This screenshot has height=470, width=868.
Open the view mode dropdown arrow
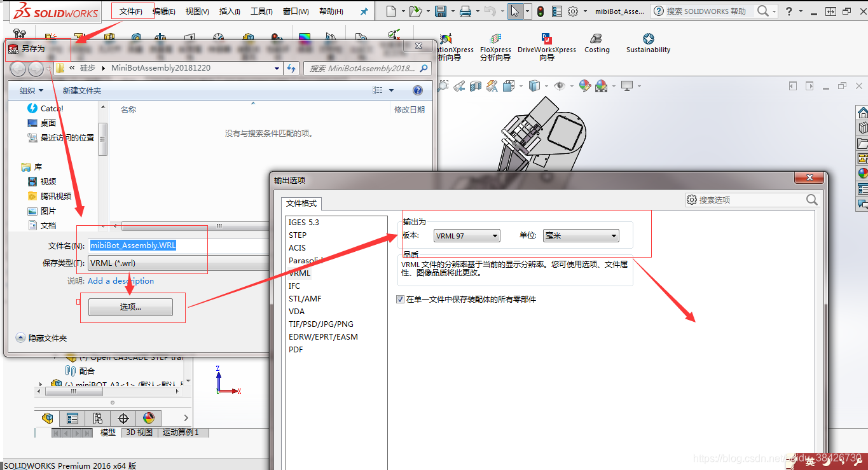point(391,90)
